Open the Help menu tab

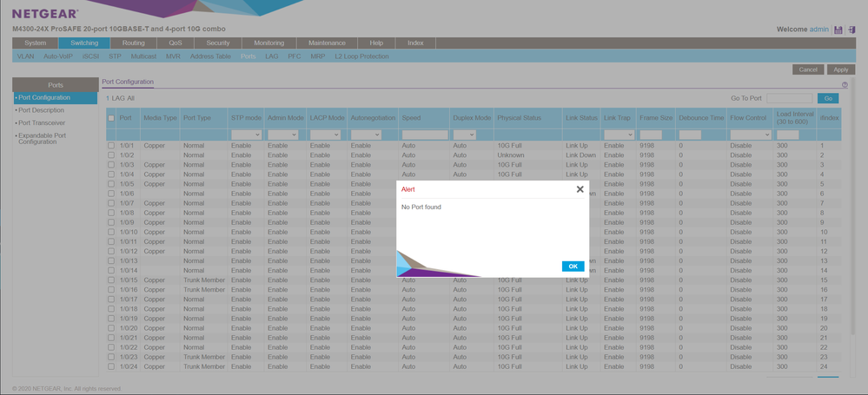tap(376, 43)
